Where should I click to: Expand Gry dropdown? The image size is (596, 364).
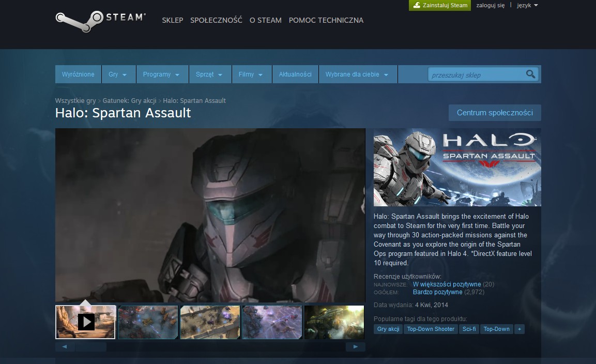tap(118, 74)
